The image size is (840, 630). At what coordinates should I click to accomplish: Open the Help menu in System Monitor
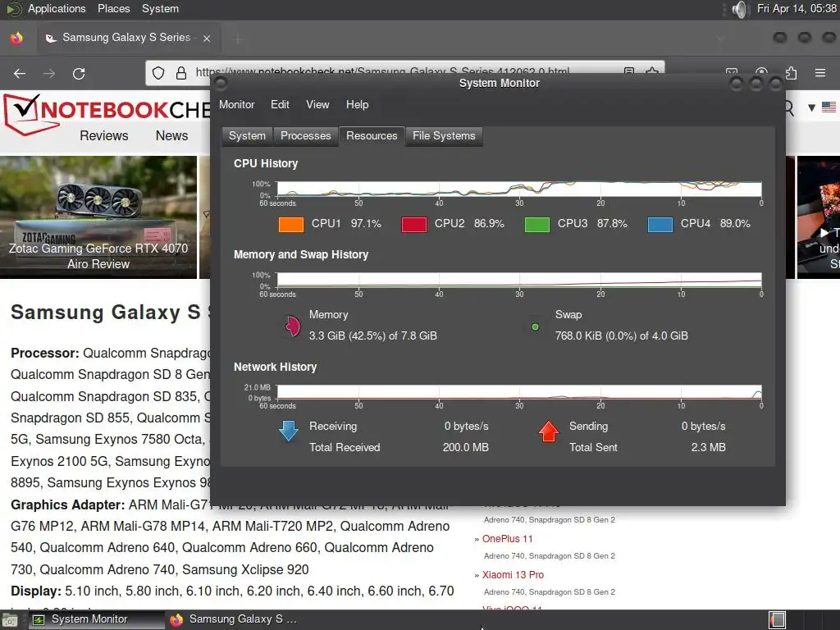click(357, 104)
